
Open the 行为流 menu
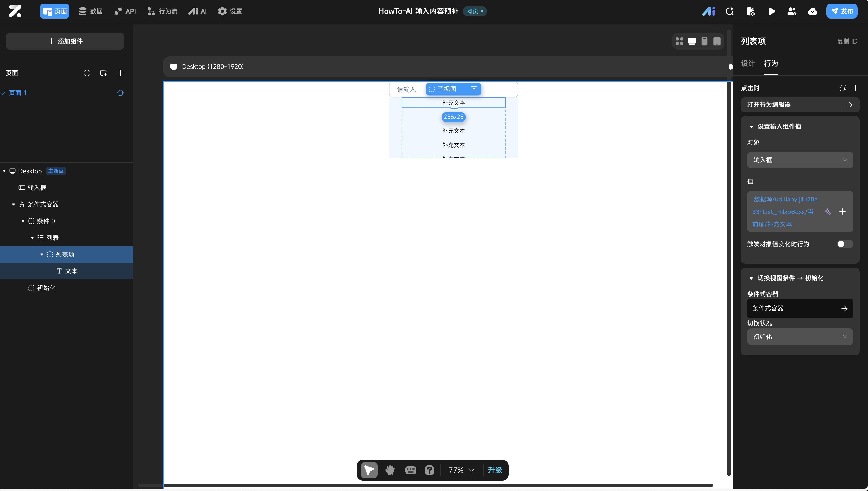[162, 11]
